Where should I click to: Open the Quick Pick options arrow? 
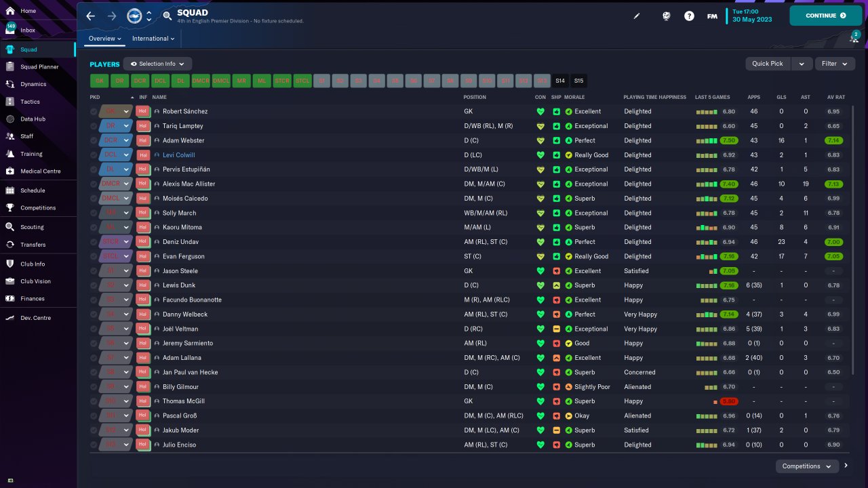coord(802,64)
